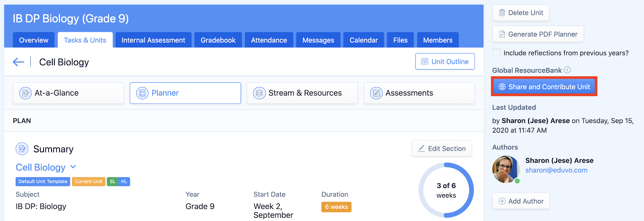Click the Add Author button
The height and width of the screenshot is (221, 644).
521,201
